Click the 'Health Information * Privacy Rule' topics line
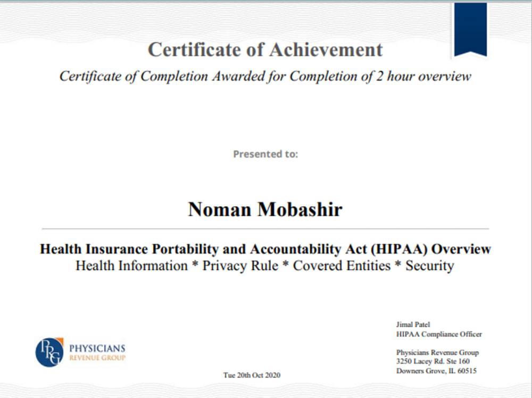 click(264, 266)
